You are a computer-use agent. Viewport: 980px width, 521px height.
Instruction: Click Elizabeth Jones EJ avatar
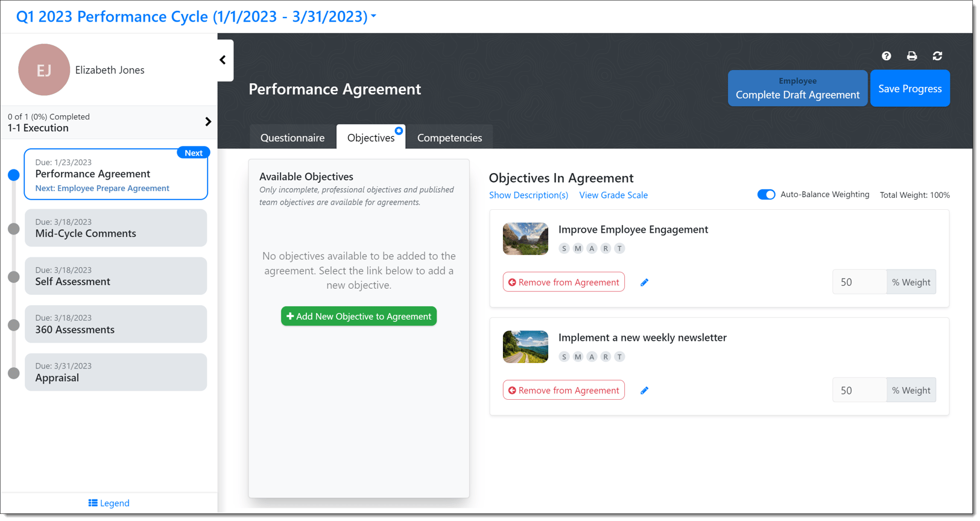[x=44, y=70]
